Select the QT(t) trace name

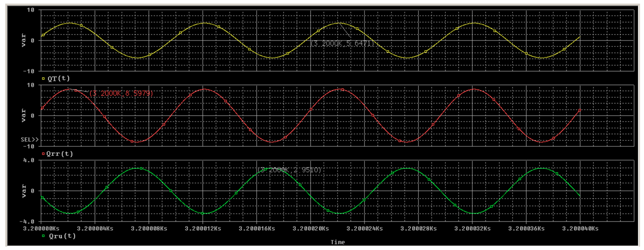pos(59,79)
